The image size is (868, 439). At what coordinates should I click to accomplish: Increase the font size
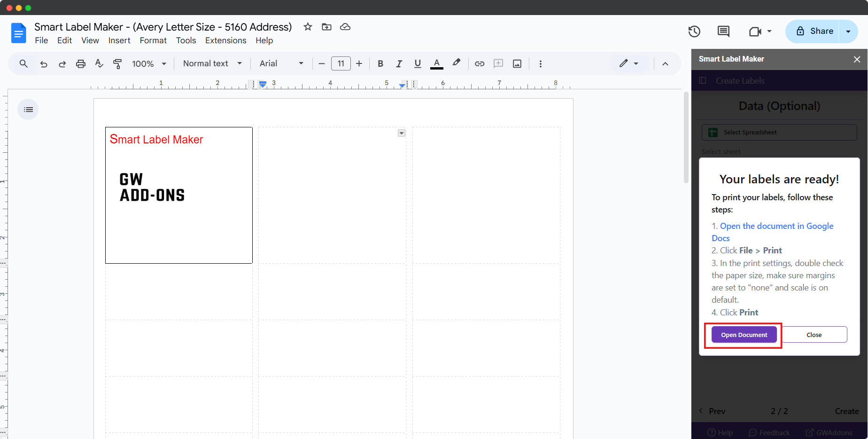coord(359,63)
